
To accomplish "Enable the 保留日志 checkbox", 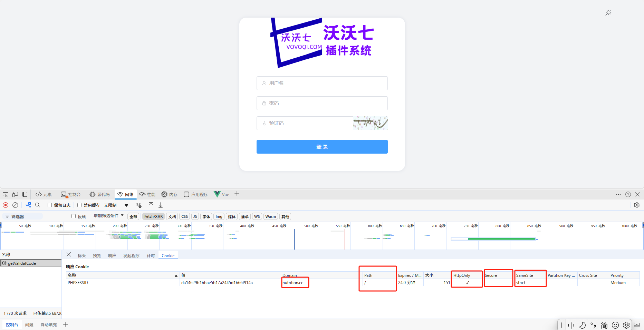I will [x=50, y=205].
